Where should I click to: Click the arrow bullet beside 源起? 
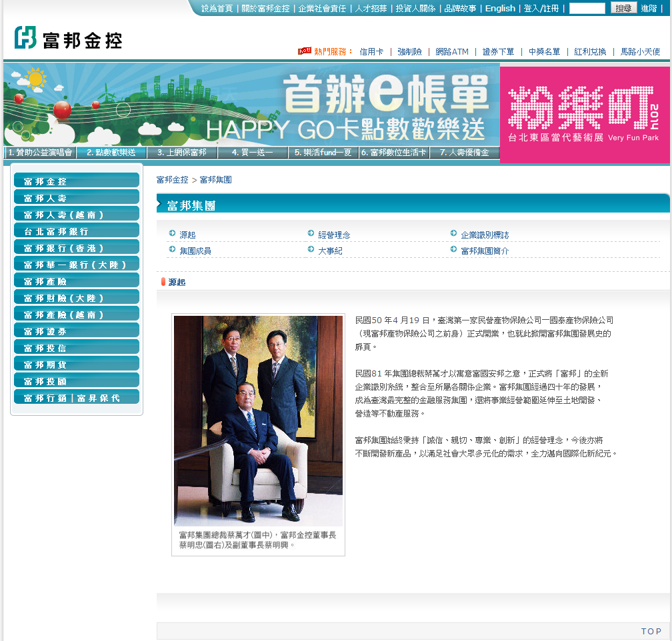pos(172,233)
